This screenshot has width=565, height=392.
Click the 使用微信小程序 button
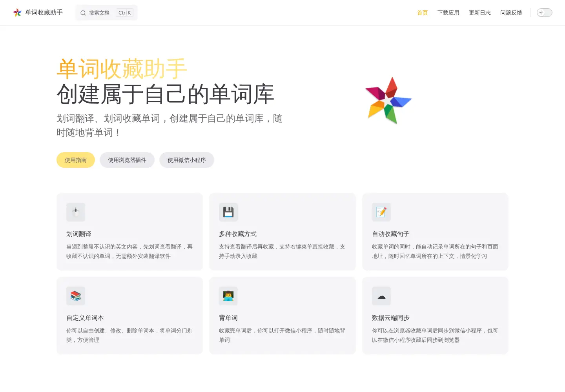point(187,160)
